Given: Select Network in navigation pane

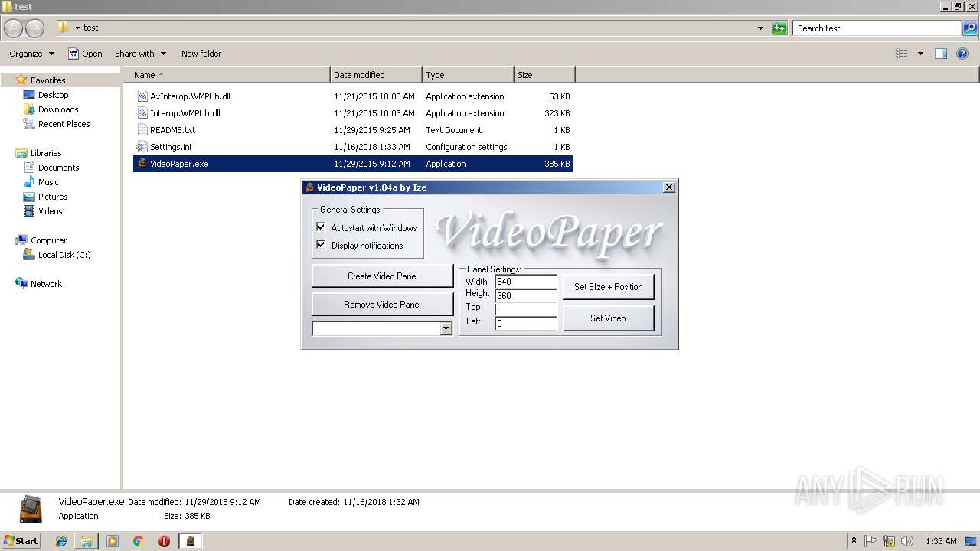Looking at the screenshot, I should pyautogui.click(x=46, y=284).
